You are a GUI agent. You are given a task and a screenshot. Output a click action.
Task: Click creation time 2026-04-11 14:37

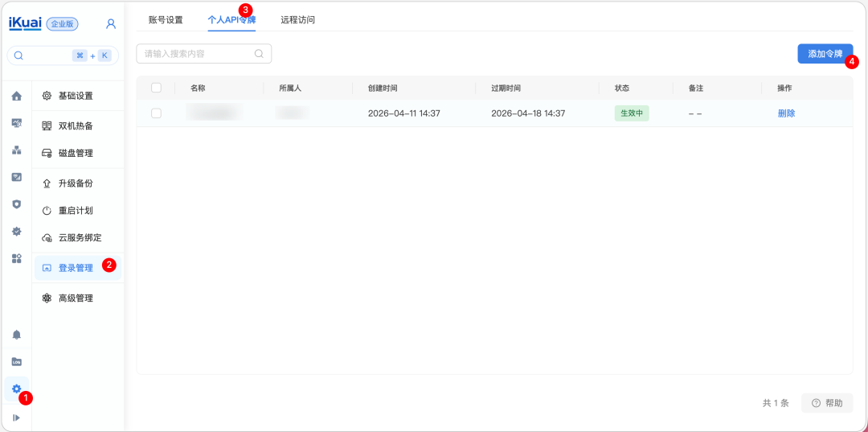coord(404,113)
